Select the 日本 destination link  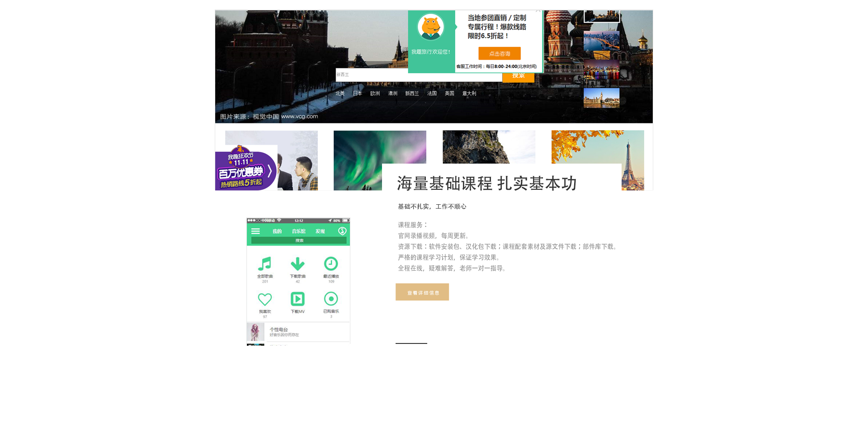click(357, 94)
